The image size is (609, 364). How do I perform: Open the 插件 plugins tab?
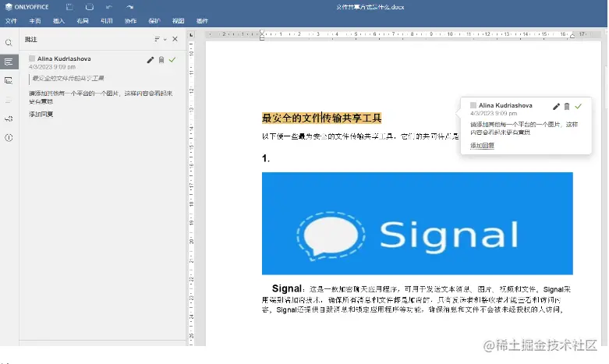(202, 21)
